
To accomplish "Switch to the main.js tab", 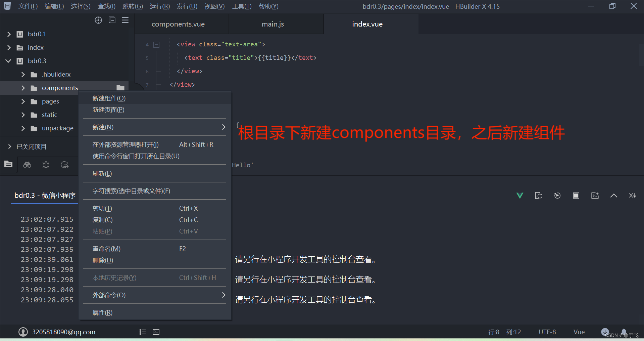I will pyautogui.click(x=276, y=24).
